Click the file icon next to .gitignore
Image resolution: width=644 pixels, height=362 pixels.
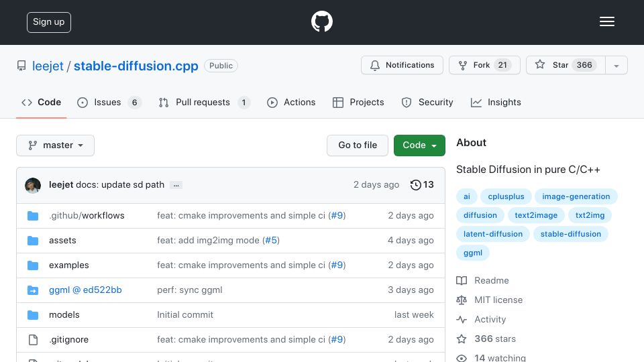tap(33, 340)
